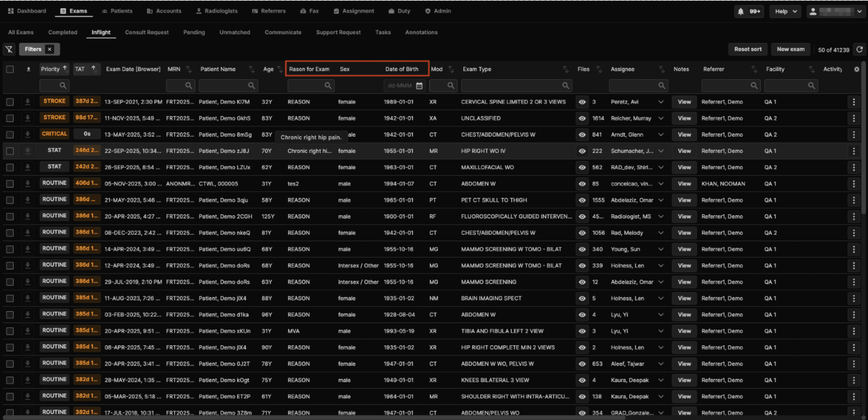Open column settings gear icon
Image resolution: width=868 pixels, height=420 pixels.
point(857,69)
